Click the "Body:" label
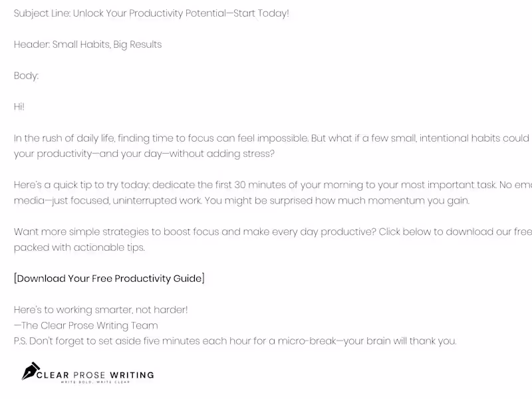The height and width of the screenshot is (399, 532). [x=26, y=76]
